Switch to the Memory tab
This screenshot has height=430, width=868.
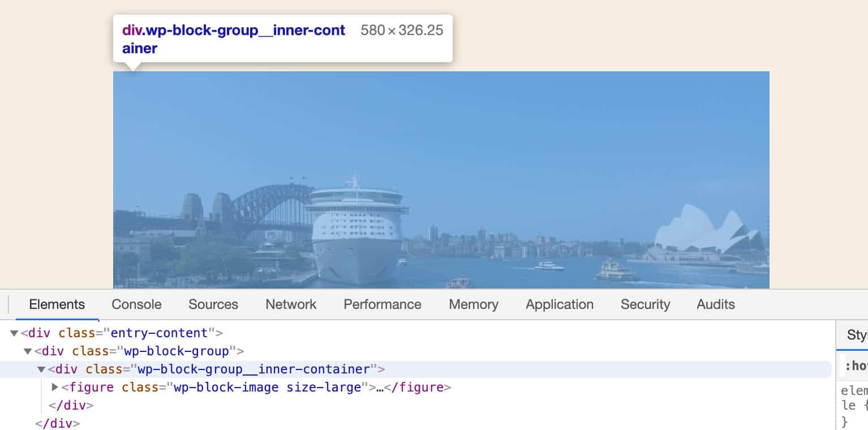473,304
